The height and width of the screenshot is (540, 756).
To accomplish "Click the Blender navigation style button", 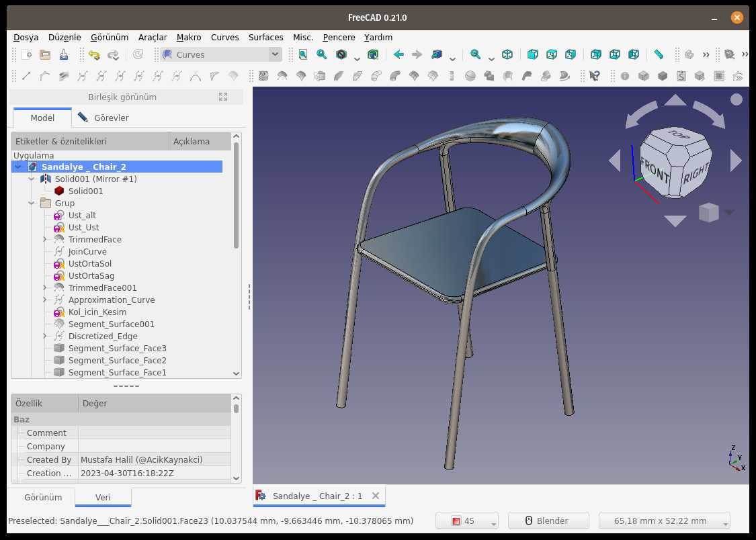I will (x=548, y=521).
